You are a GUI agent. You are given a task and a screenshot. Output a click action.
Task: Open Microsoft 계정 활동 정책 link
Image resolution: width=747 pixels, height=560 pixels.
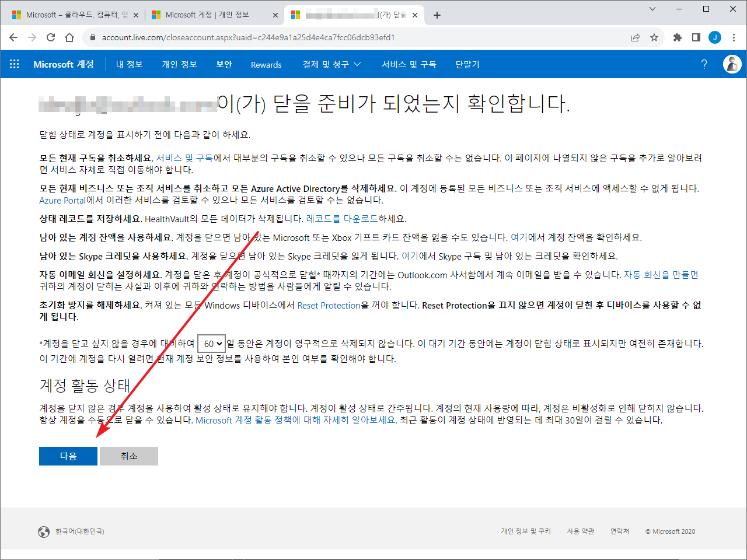click(296, 420)
